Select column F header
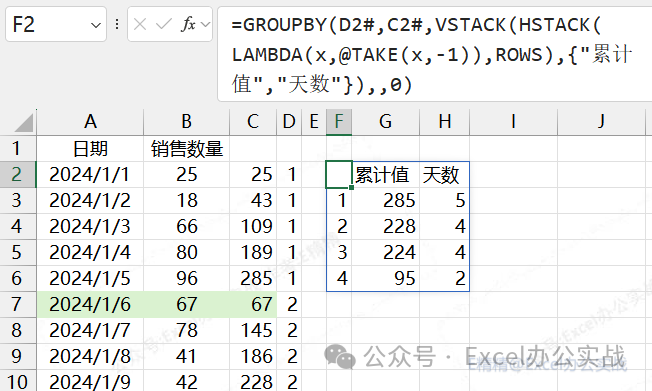 [339, 122]
